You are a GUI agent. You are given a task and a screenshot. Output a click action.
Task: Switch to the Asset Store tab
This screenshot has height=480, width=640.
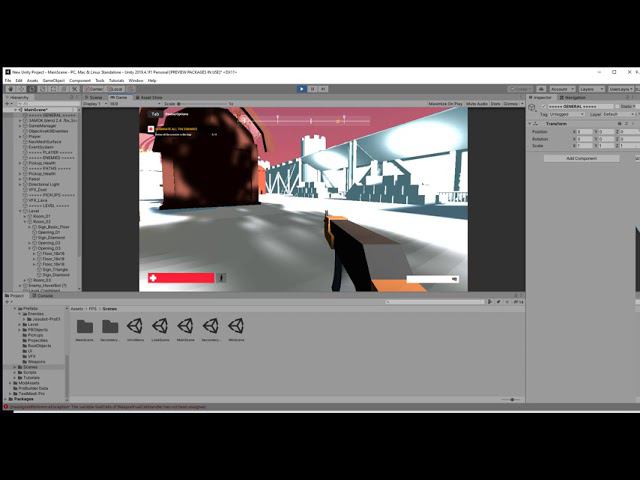(149, 98)
